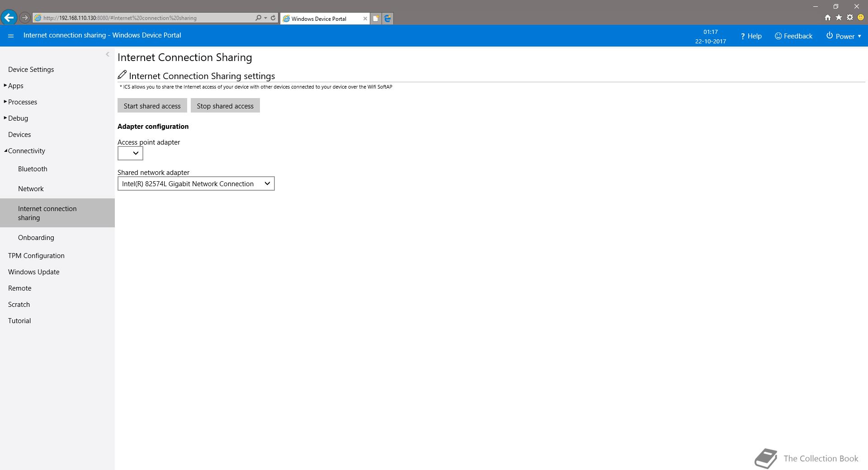Open Remote page in sidebar
The image size is (868, 470).
pos(20,288)
